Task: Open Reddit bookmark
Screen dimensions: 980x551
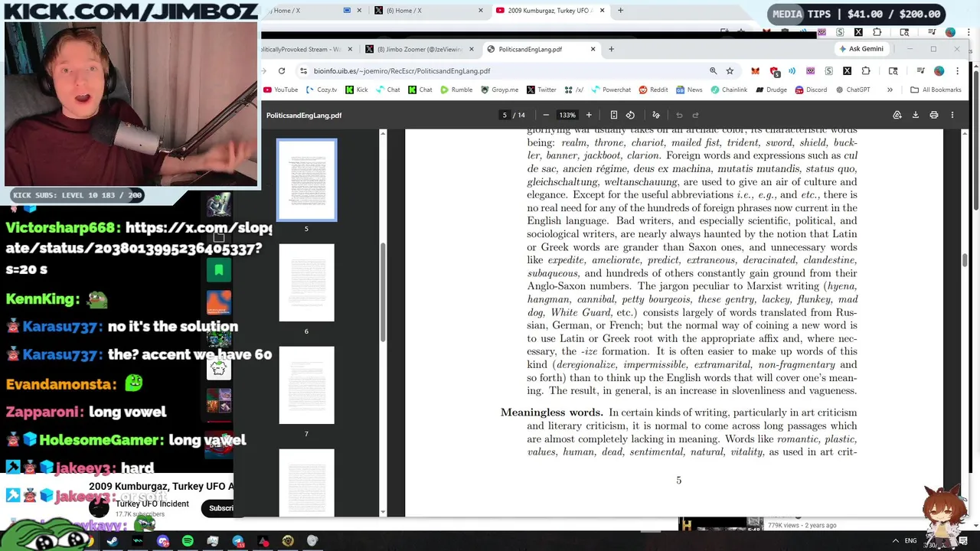Action: (x=653, y=90)
